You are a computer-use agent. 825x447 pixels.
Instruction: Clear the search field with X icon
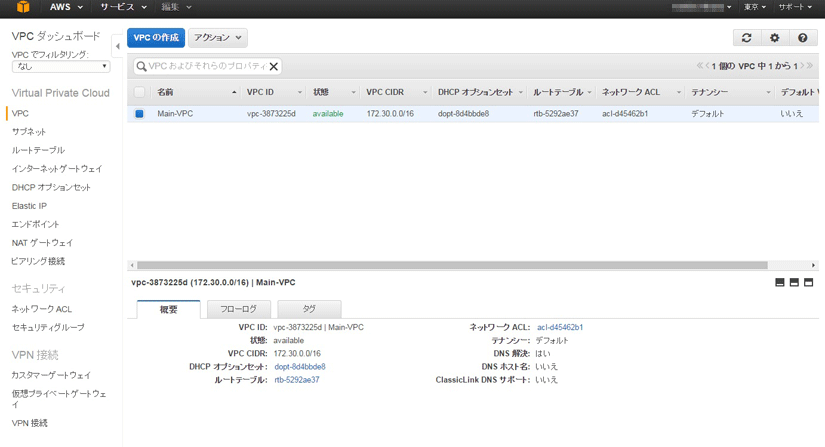(273, 67)
